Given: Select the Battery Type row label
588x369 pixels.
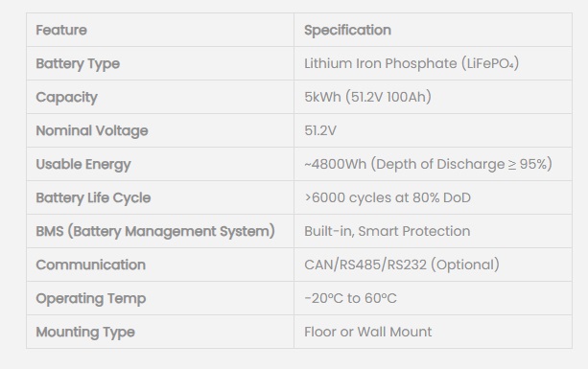Looking at the screenshot, I should tap(78, 63).
